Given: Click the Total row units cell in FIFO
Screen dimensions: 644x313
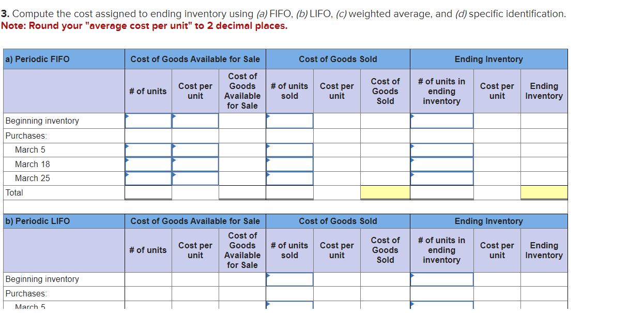Looking at the screenshot, I should [148, 192].
